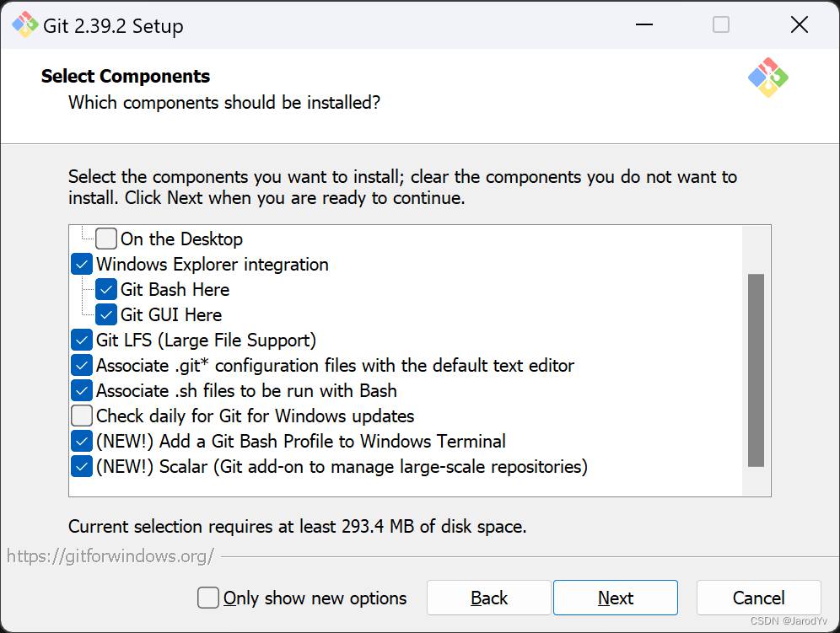
Task: Toggle Only show new options checkbox
Action: [x=208, y=598]
